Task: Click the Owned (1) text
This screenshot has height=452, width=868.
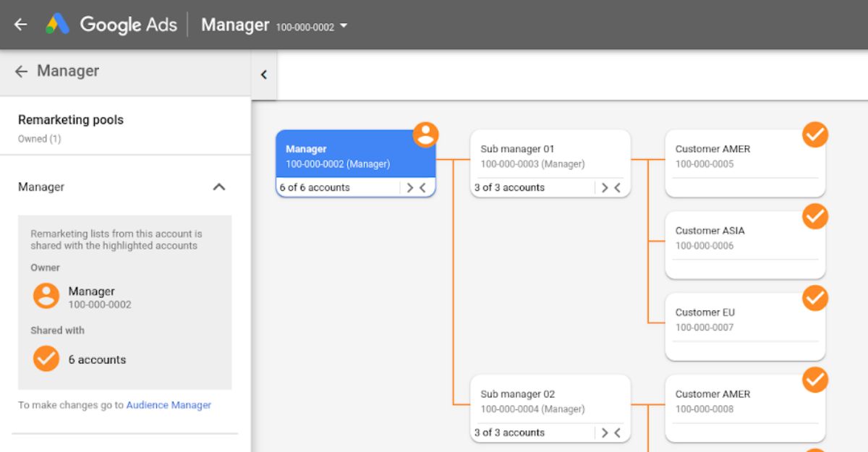Action: pyautogui.click(x=40, y=139)
